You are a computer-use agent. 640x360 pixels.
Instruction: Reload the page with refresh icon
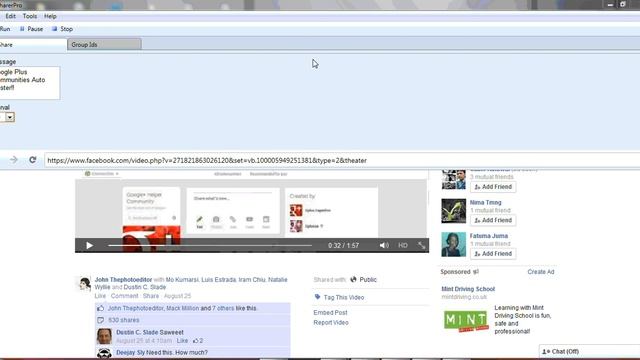[x=33, y=160]
